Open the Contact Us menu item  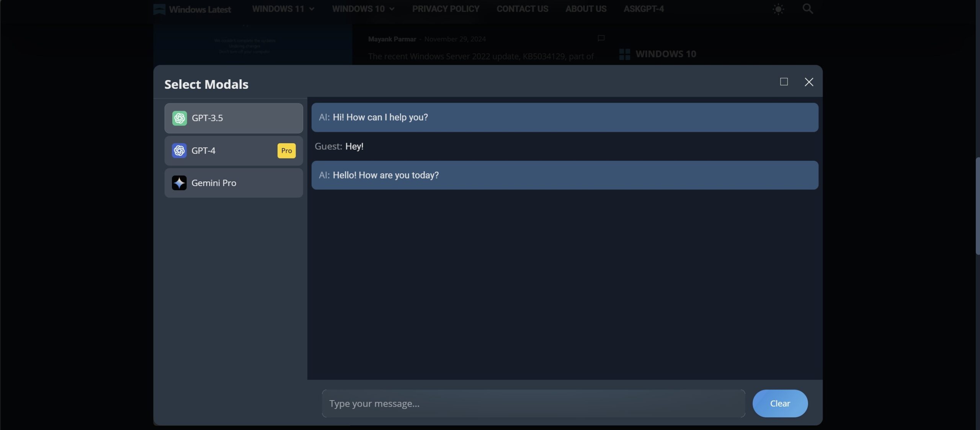(522, 9)
